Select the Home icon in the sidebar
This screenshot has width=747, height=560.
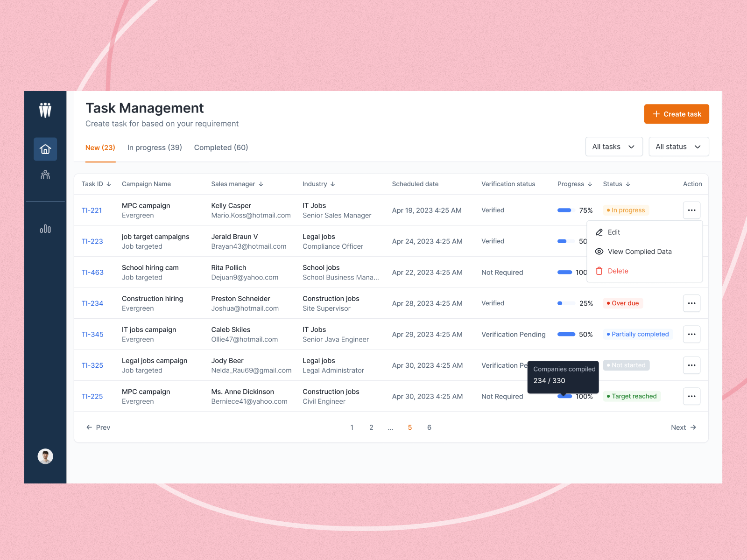[45, 149]
